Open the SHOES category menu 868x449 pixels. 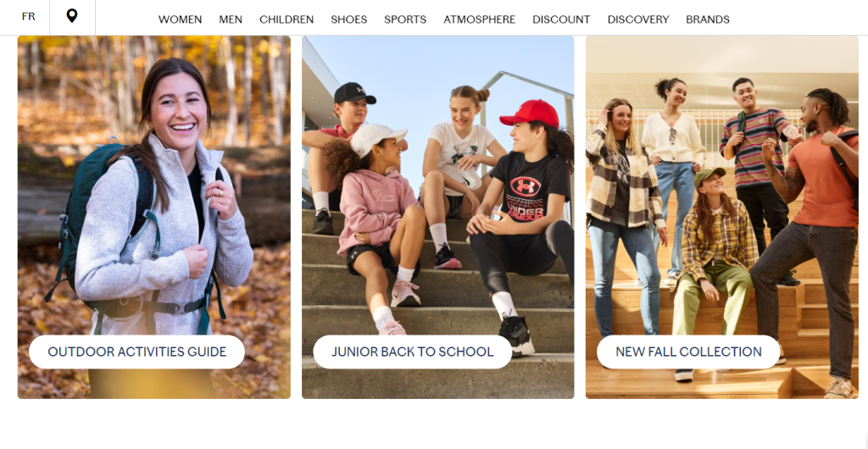point(348,19)
